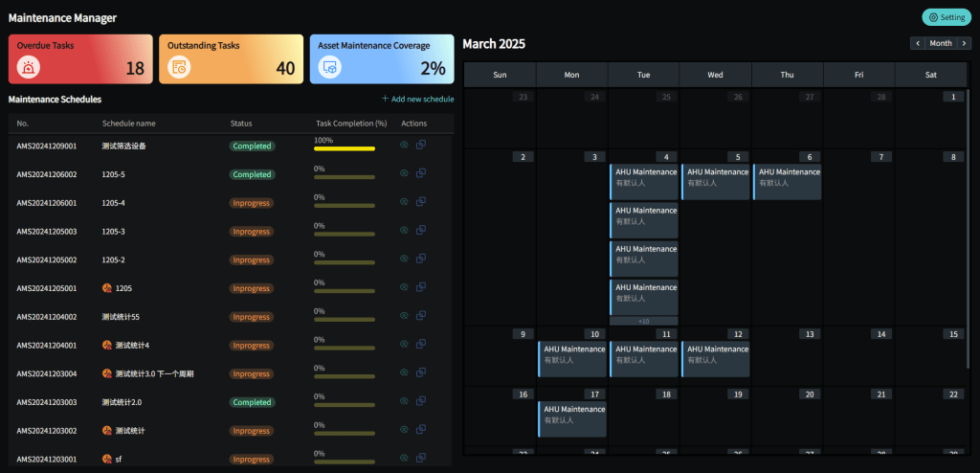Click the Schedule name column header
This screenshot has width=980, height=473.
point(128,124)
